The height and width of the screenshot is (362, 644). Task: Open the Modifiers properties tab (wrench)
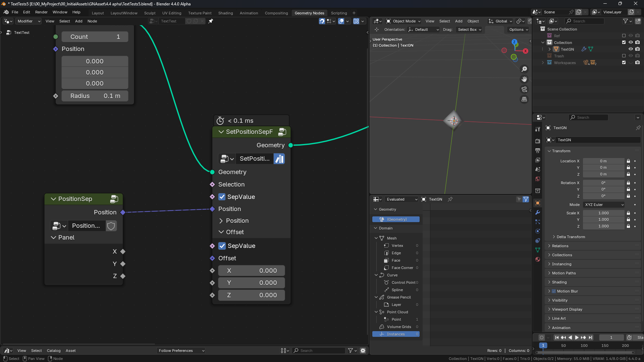[x=538, y=212]
